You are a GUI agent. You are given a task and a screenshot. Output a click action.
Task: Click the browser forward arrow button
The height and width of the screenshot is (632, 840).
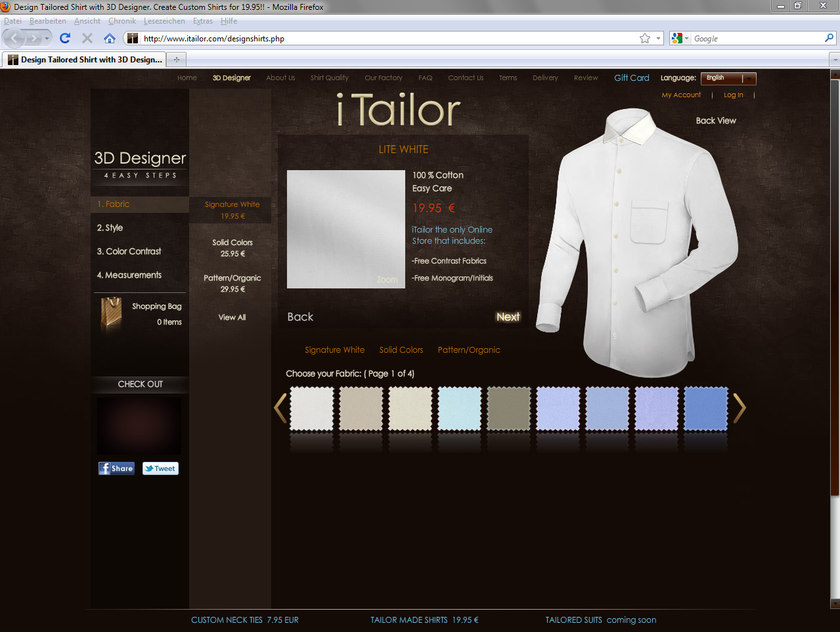33,38
